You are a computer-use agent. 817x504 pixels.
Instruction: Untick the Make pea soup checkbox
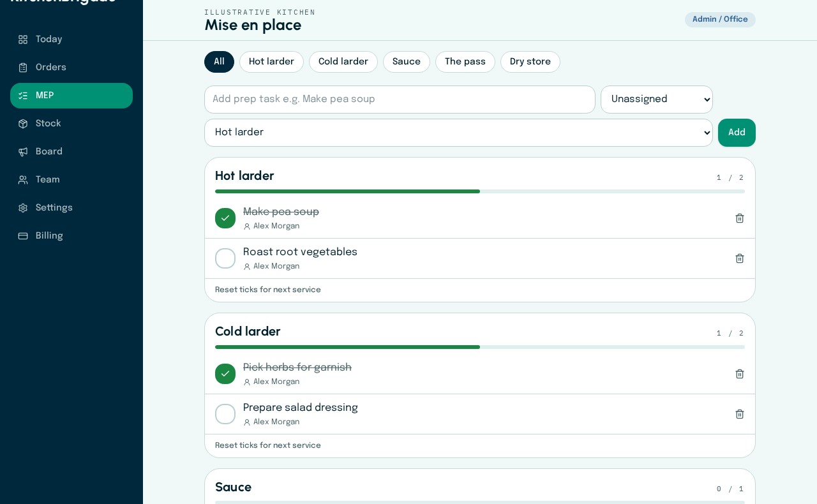225,218
